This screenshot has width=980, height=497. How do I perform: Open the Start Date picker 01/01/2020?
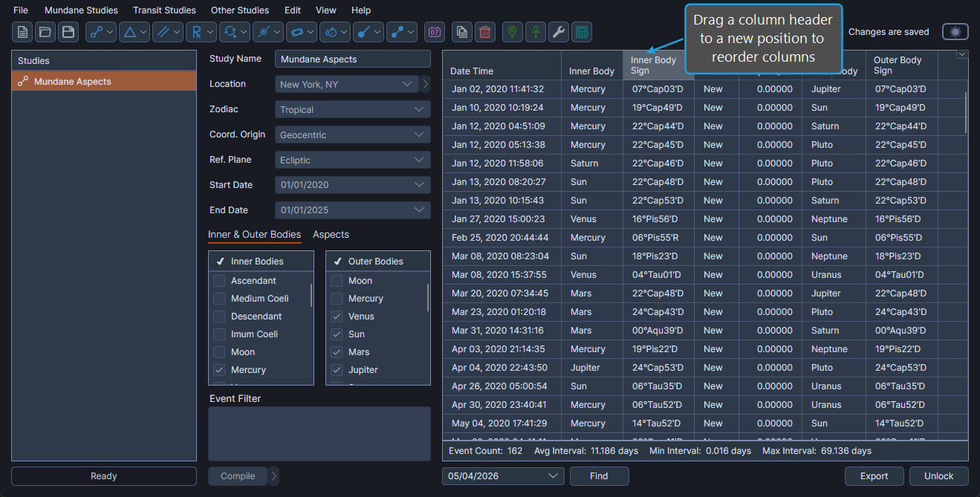[353, 186]
